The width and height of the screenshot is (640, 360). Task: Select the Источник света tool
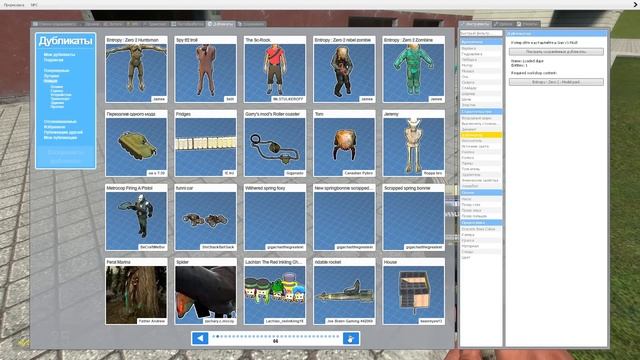[481, 146]
